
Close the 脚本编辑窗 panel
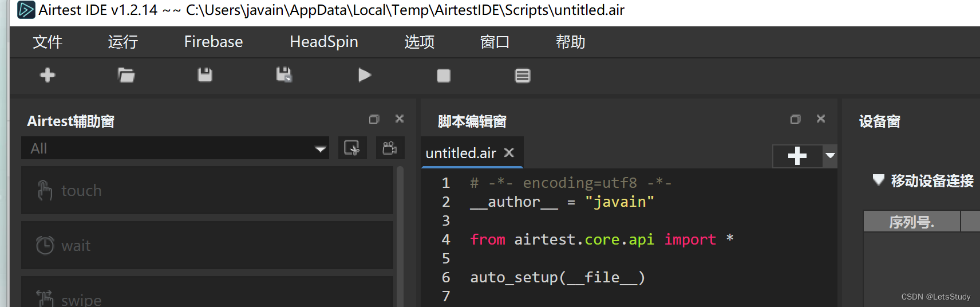click(x=821, y=119)
